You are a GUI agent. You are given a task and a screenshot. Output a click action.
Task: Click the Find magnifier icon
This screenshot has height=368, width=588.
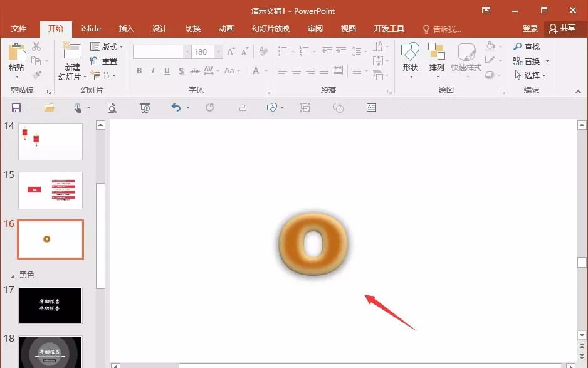click(x=518, y=46)
